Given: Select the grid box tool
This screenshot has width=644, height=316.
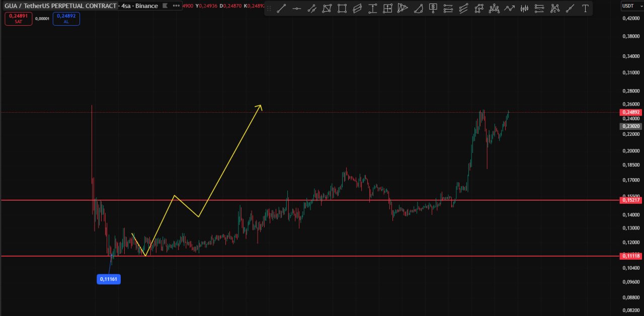Looking at the screenshot, I should point(388,8).
